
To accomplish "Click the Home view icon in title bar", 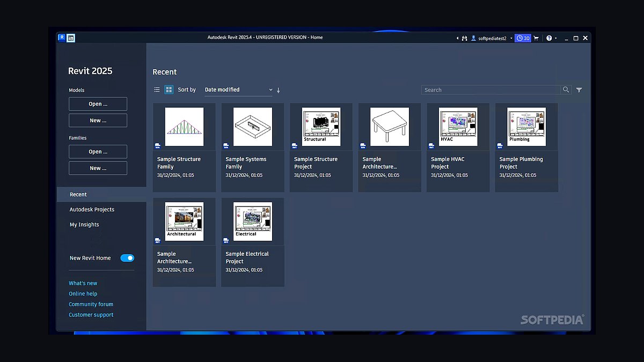I will click(x=71, y=38).
